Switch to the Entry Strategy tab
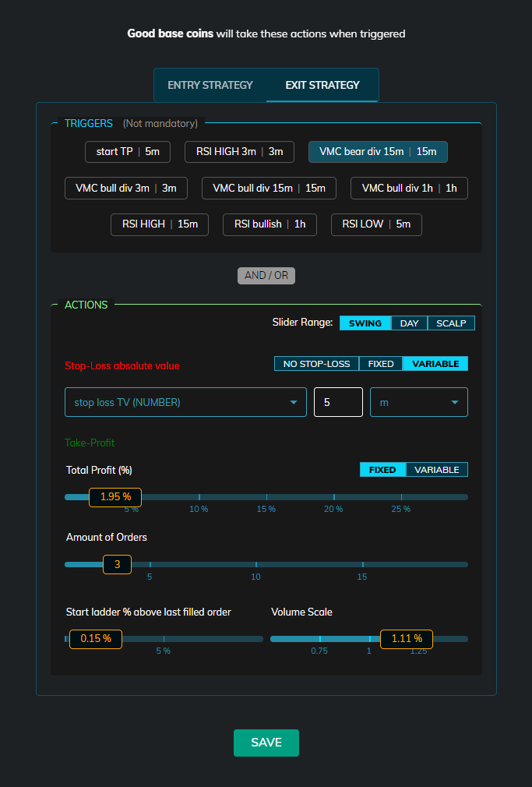This screenshot has height=787, width=532. [x=210, y=85]
